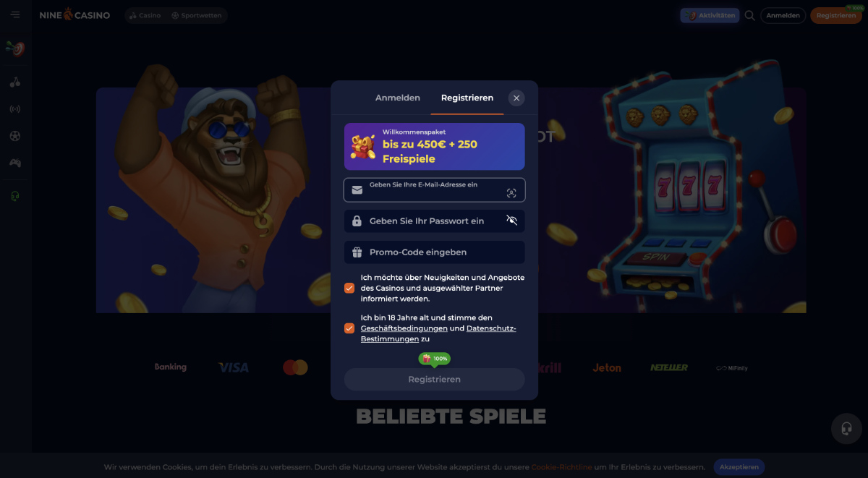Open the Geschäftsbedingungen link
Viewport: 868px width, 478px height.
(x=404, y=328)
